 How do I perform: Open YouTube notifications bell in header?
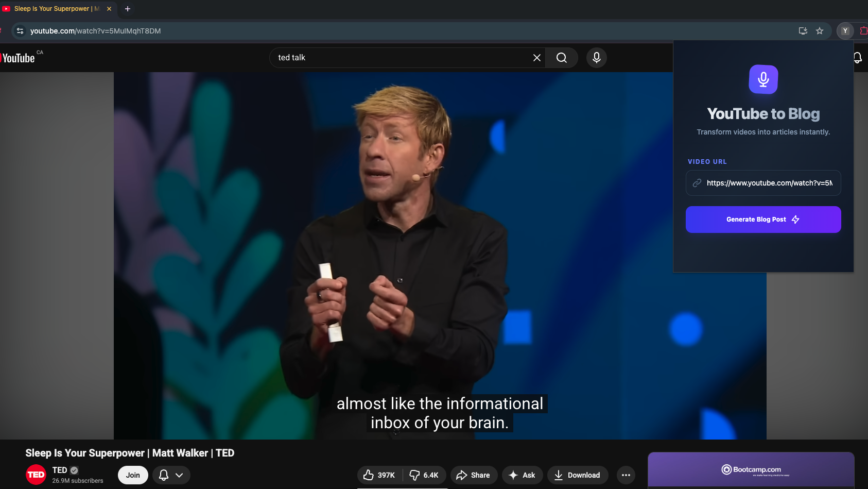click(x=858, y=58)
